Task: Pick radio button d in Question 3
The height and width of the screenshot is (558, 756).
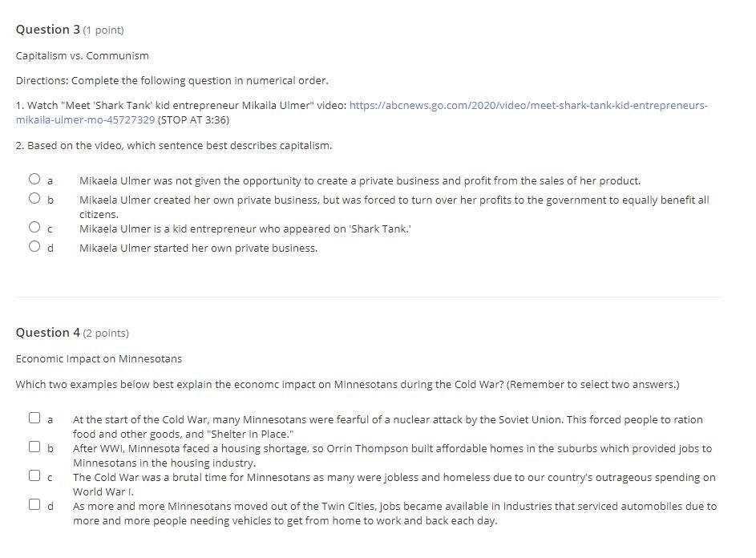Action: (x=34, y=246)
